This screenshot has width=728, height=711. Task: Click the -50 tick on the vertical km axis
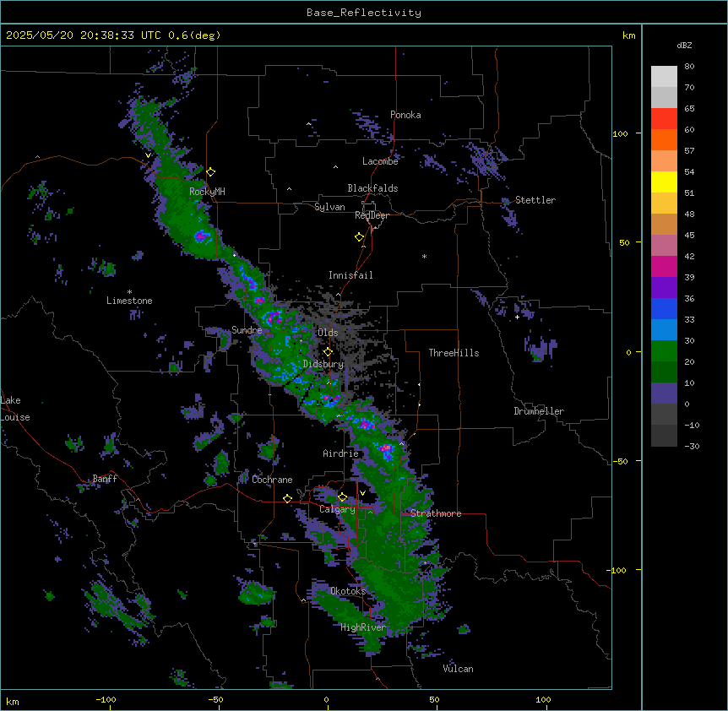620,461
